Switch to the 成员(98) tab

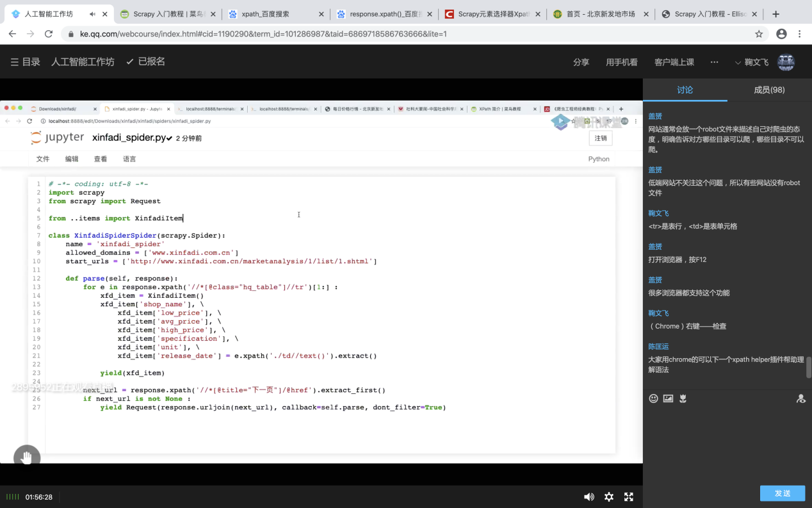(x=769, y=90)
